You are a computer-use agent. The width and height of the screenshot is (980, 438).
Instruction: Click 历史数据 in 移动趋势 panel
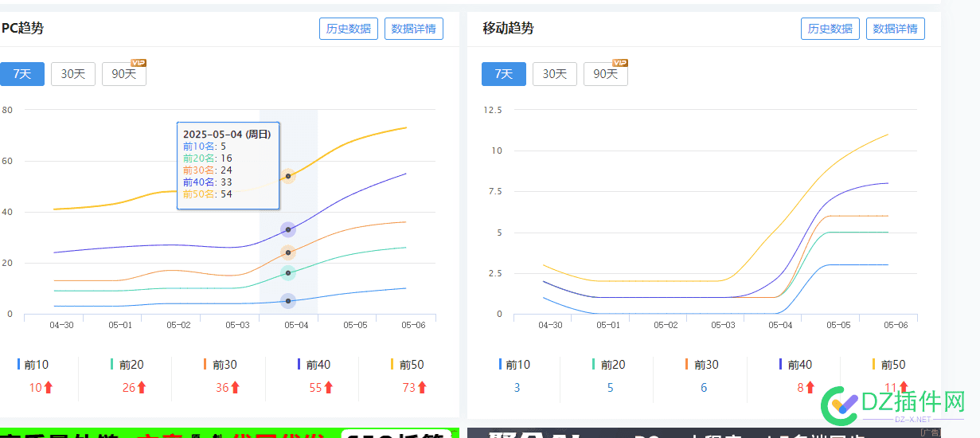coord(830,29)
